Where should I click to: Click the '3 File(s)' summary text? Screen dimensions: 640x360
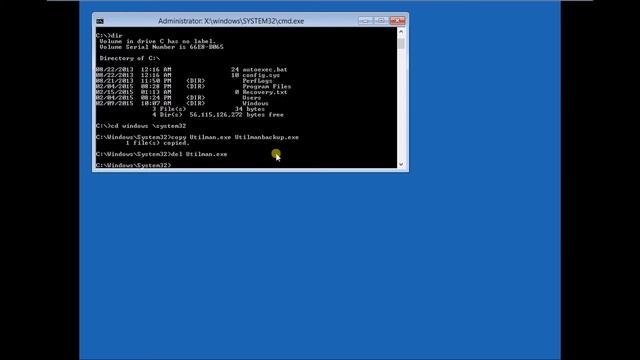[169, 109]
